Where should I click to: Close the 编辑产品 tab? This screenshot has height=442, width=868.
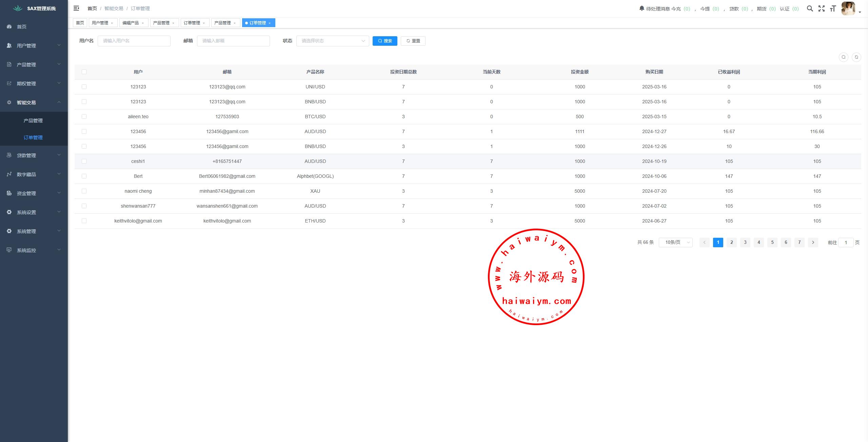tap(143, 23)
